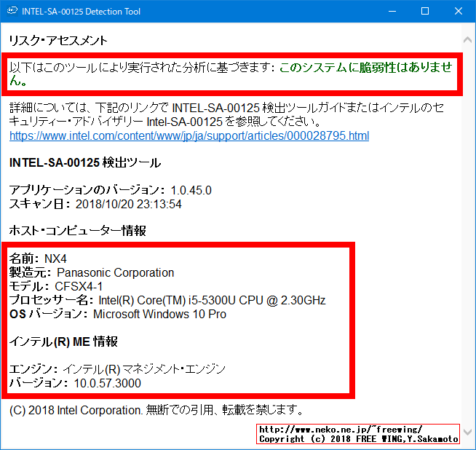Click the scrollbar down arrow
The width and height of the screenshot is (476, 450).
click(x=468, y=432)
